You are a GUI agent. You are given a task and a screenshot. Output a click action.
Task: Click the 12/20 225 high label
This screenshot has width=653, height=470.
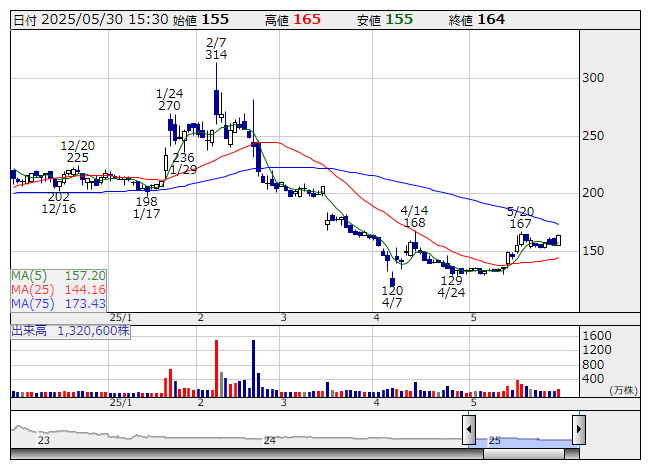(78, 152)
